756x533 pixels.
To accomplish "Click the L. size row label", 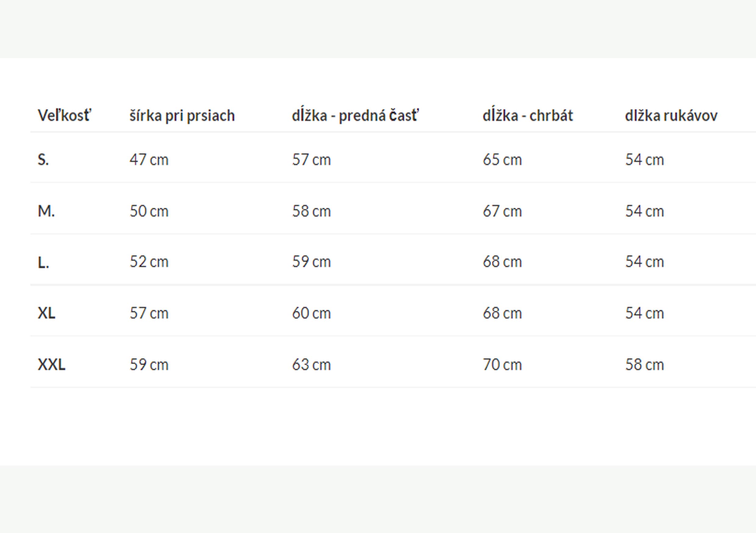I will coord(44,262).
